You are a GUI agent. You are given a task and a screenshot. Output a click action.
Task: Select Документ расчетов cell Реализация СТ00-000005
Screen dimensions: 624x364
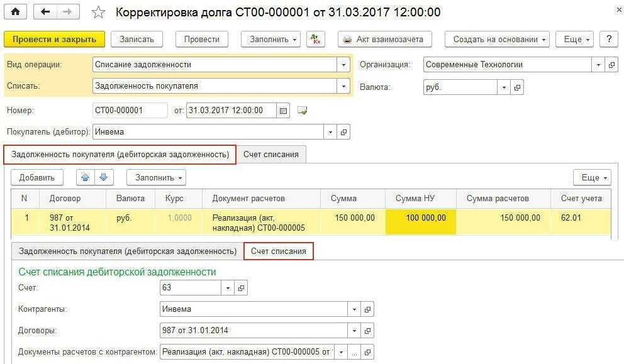point(262,222)
